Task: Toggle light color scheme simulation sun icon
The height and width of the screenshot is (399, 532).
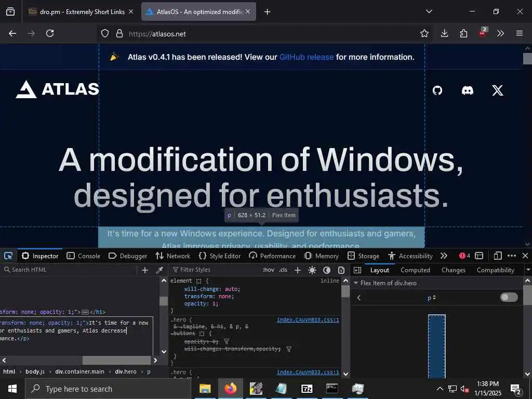Action: click(x=312, y=270)
